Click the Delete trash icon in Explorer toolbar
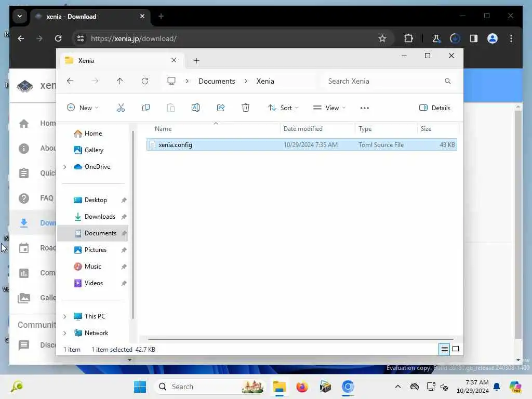 tap(246, 108)
